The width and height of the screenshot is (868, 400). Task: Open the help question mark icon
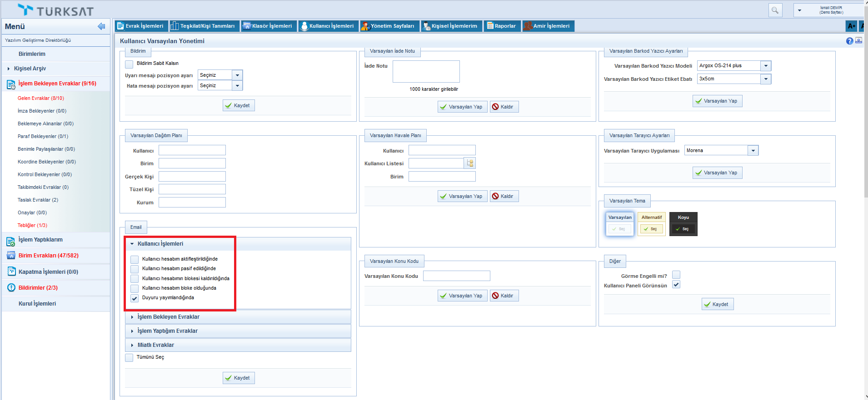849,41
